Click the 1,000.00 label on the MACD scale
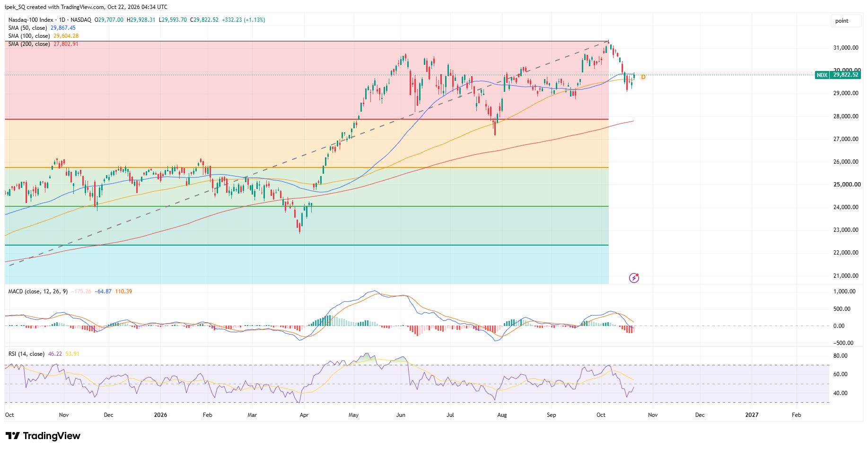 tap(844, 291)
